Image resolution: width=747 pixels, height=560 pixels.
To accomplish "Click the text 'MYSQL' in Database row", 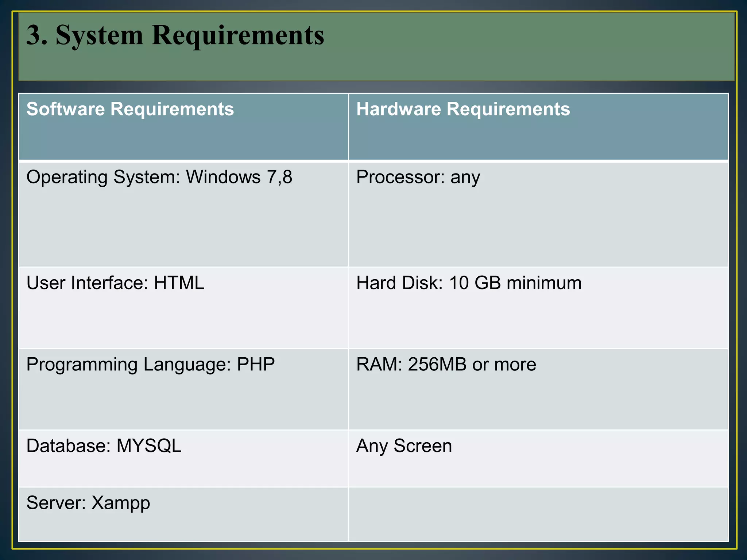I will [x=149, y=446].
